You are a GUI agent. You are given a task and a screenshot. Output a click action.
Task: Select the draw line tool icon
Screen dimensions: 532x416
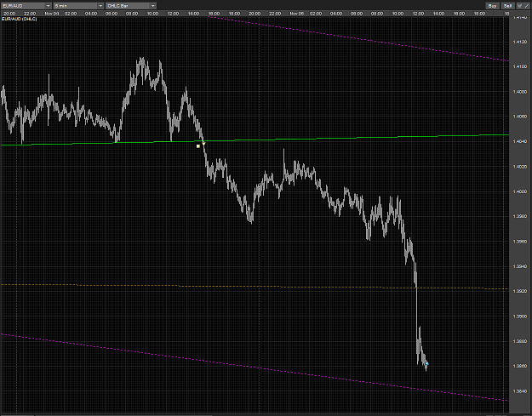pos(527,6)
